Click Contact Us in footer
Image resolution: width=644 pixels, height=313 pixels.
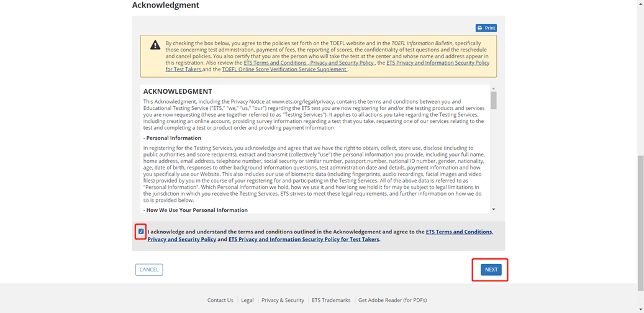tap(220, 300)
